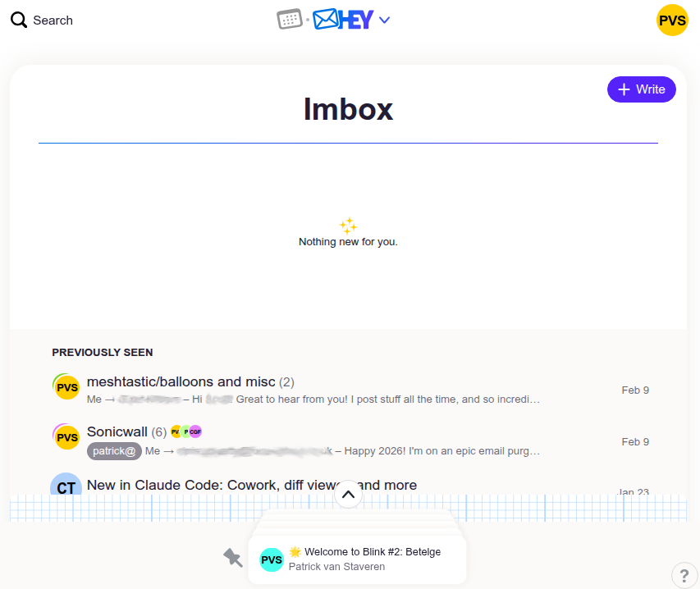Expand the HEY menu dropdown chevron
700x589 pixels.
(x=384, y=21)
